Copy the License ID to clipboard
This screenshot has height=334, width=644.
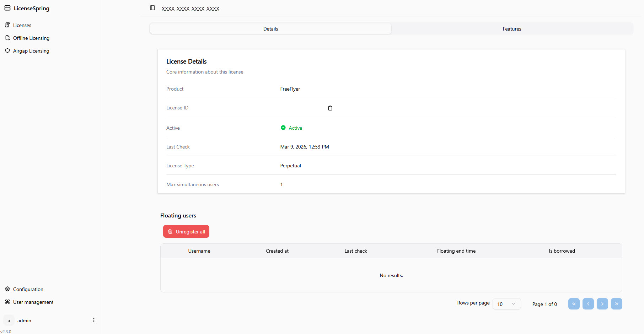[330, 108]
